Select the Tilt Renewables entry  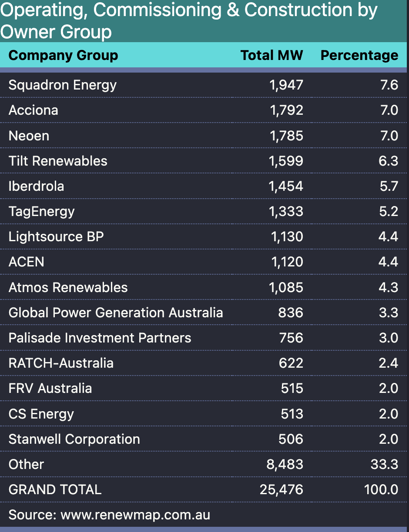[x=58, y=161]
